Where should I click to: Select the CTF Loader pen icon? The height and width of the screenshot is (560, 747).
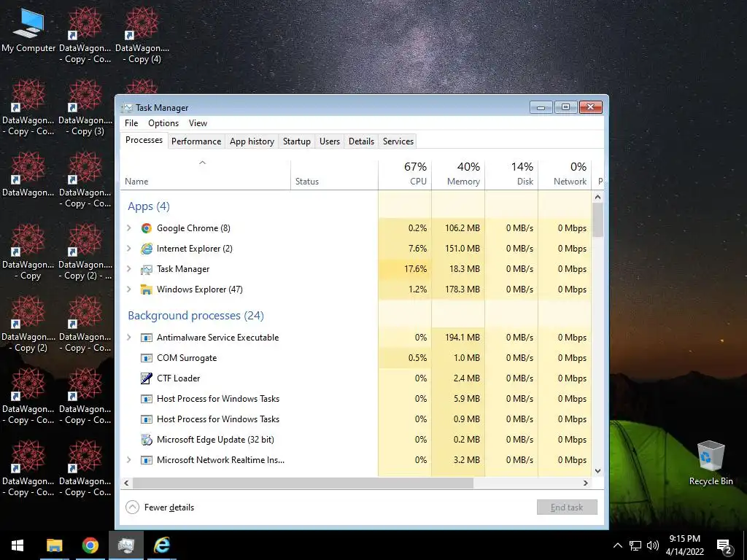coord(146,378)
